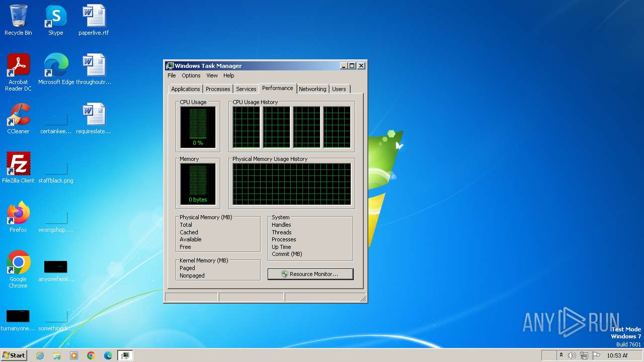This screenshot has height=362, width=644.
Task: Open Acrobat Reader DC shortcut
Action: coord(18,72)
